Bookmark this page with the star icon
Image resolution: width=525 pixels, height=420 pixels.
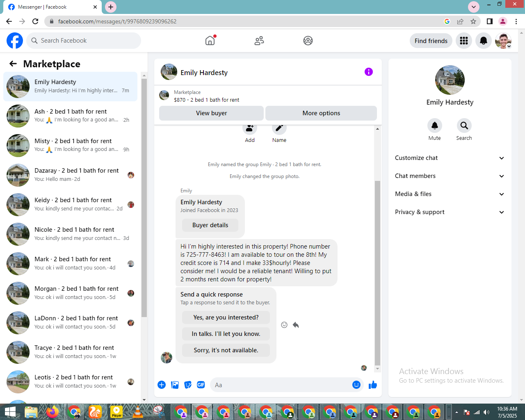[x=473, y=21]
